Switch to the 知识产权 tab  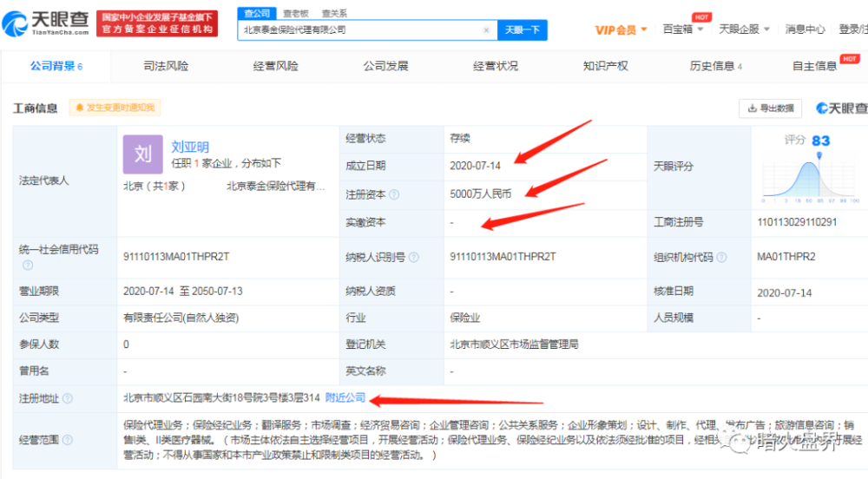[x=606, y=66]
